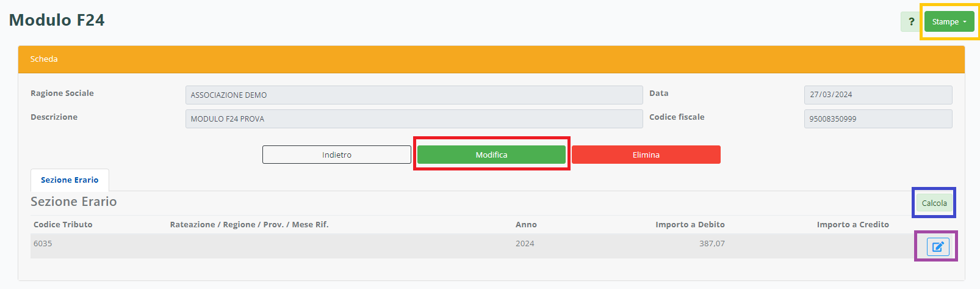Click the Importo a Credito column header
This screenshot has width=980, height=289.
coord(852,224)
